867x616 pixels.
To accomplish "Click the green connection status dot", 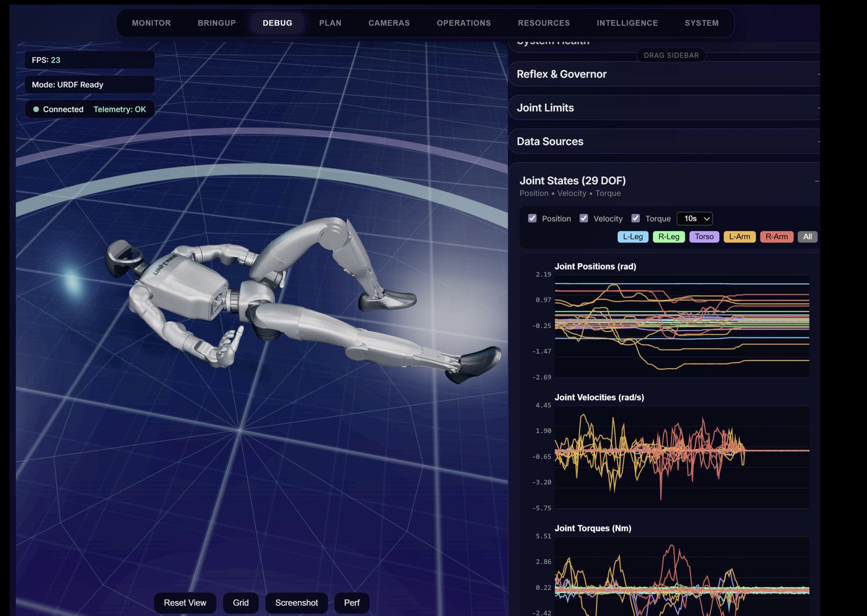I will tap(36, 109).
